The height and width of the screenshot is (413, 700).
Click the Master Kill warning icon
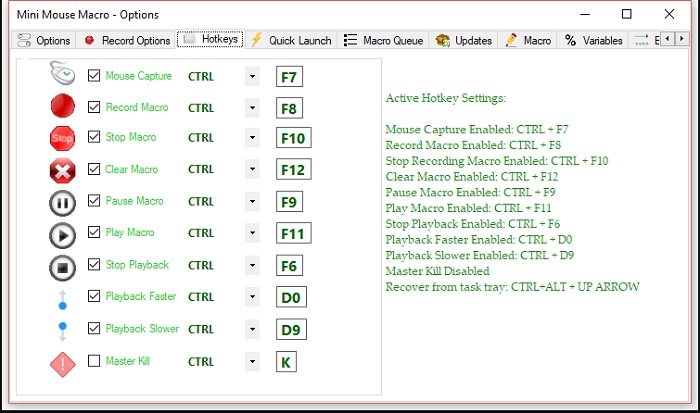click(x=63, y=362)
